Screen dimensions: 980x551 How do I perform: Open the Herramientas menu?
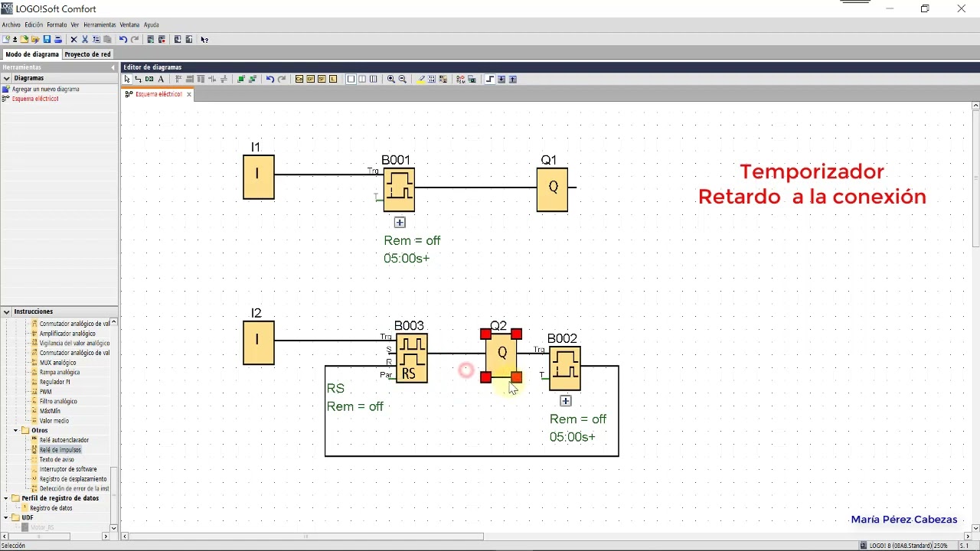(x=100, y=24)
